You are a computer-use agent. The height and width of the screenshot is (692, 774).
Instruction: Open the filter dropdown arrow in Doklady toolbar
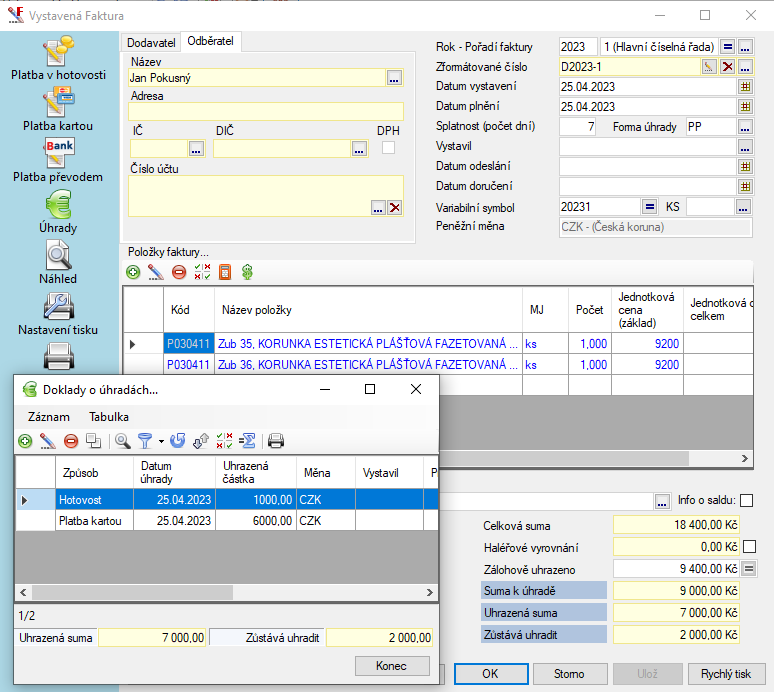point(161,441)
